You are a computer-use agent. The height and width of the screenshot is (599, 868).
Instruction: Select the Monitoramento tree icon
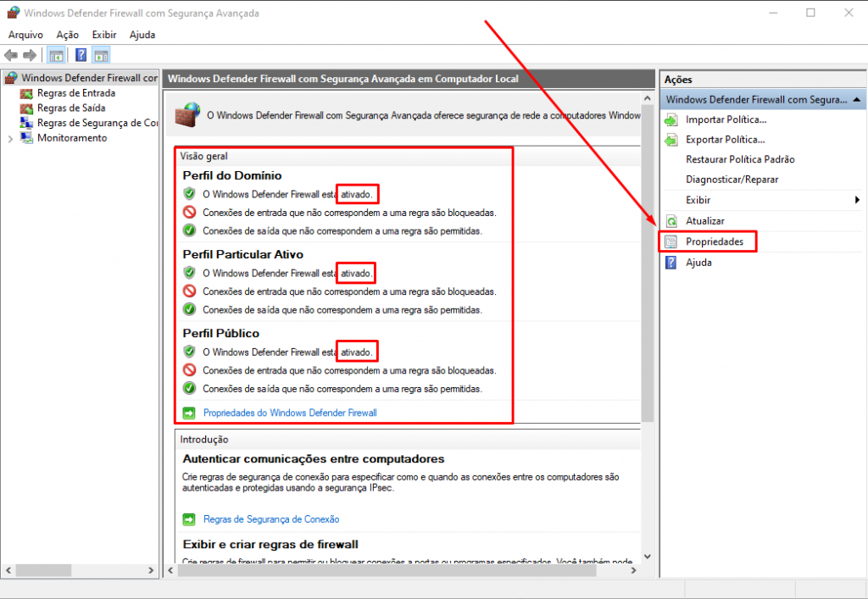[x=26, y=138]
